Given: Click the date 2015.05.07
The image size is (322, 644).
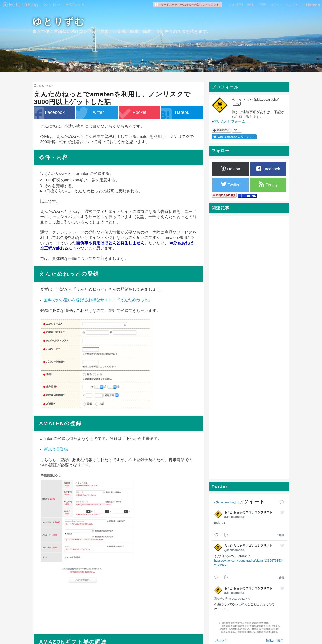Looking at the screenshot, I should [x=45, y=86].
